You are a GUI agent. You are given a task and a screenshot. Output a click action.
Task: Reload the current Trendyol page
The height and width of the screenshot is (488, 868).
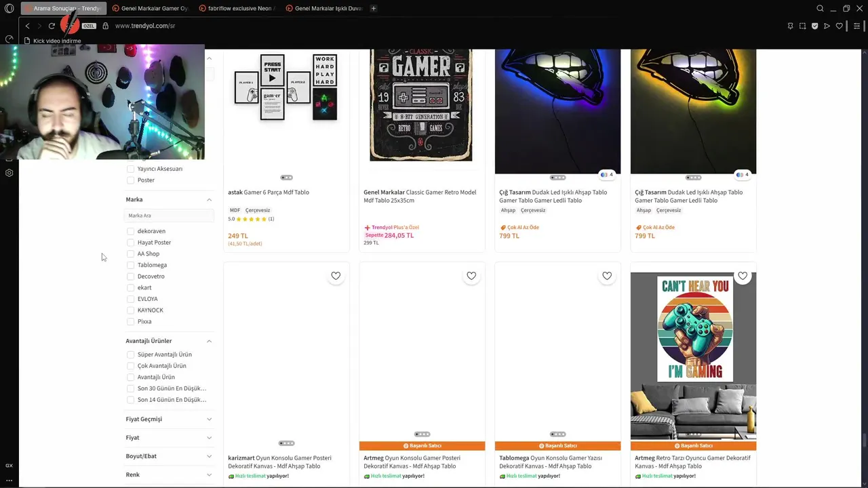[52, 26]
